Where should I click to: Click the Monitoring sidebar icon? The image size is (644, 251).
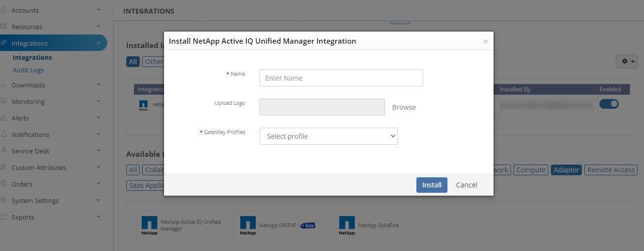(x=3, y=101)
